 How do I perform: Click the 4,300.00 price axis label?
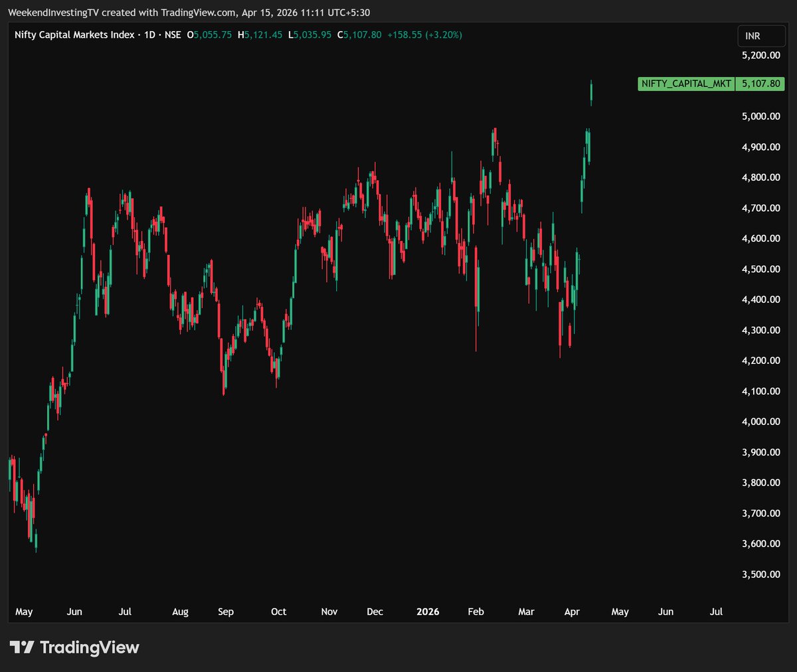click(x=761, y=330)
